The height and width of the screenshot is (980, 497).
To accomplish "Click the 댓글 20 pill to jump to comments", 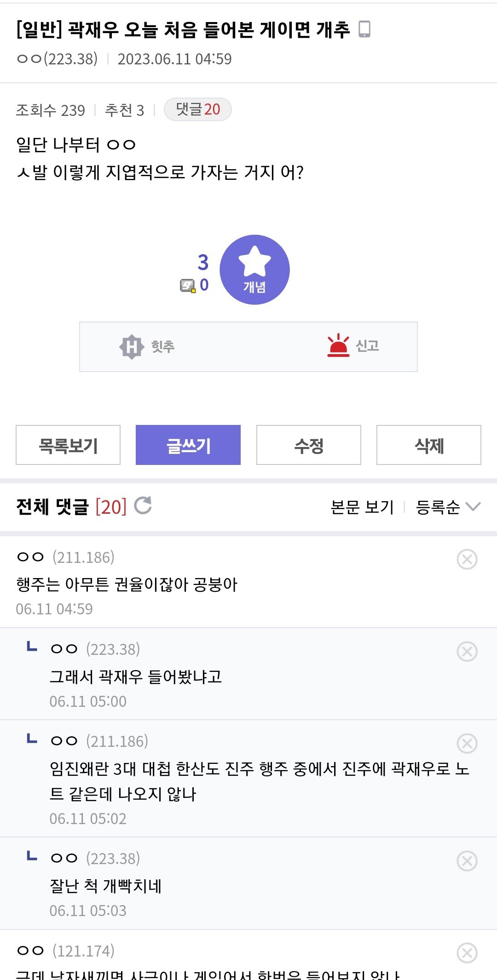I will coord(198,109).
